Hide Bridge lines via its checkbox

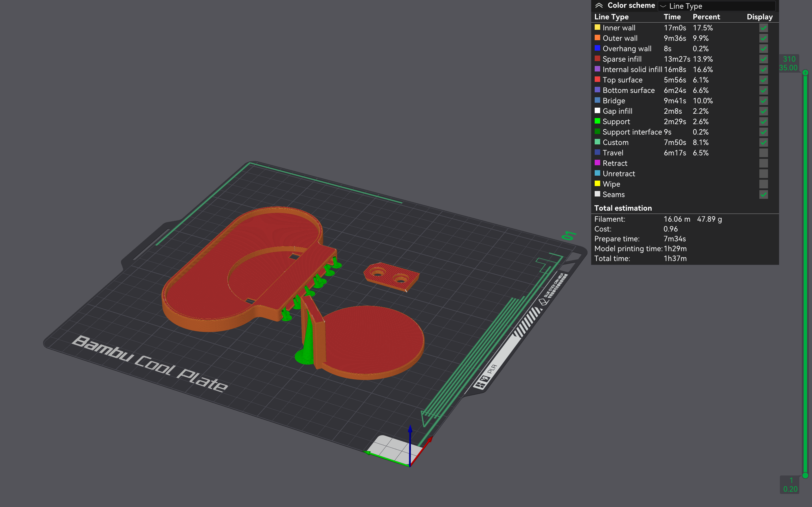pyautogui.click(x=763, y=101)
